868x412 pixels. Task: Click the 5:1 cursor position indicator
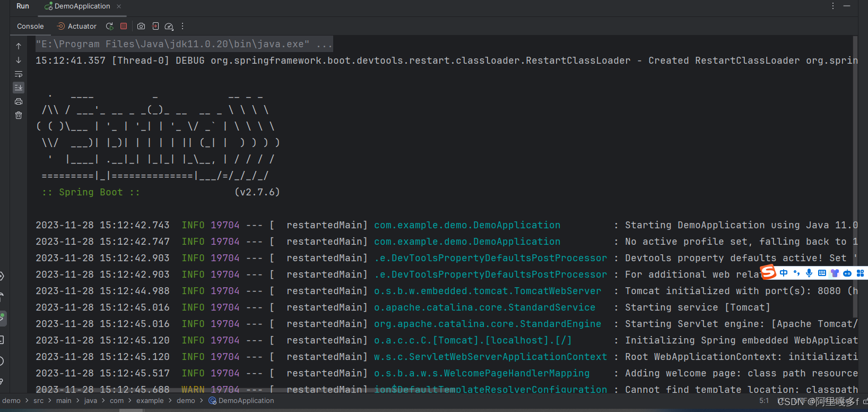click(764, 401)
